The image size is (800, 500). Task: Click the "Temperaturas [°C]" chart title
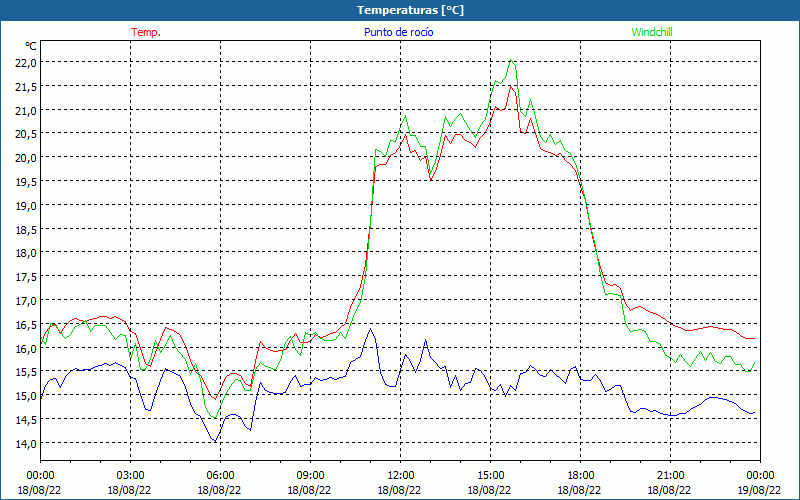410,10
